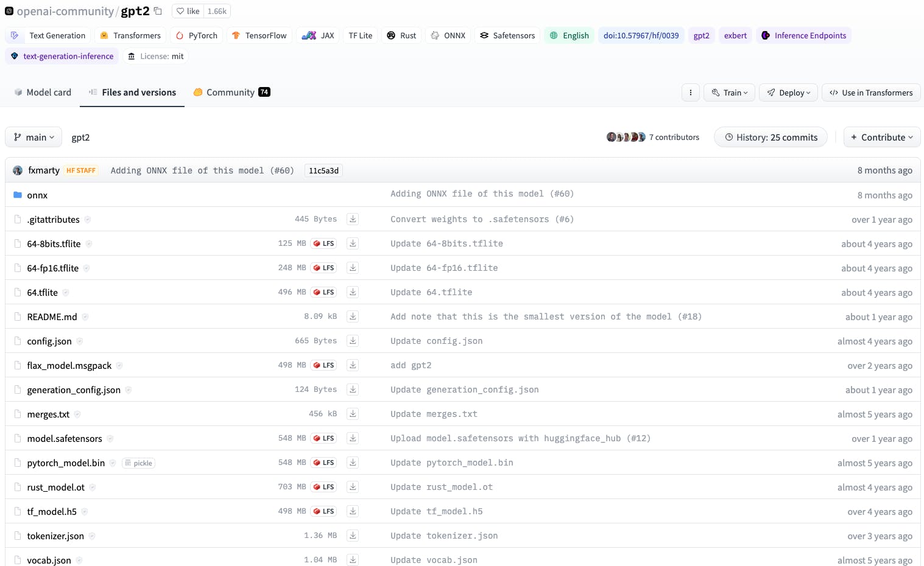Download model.safetensors file
The image size is (924, 566).
click(353, 438)
